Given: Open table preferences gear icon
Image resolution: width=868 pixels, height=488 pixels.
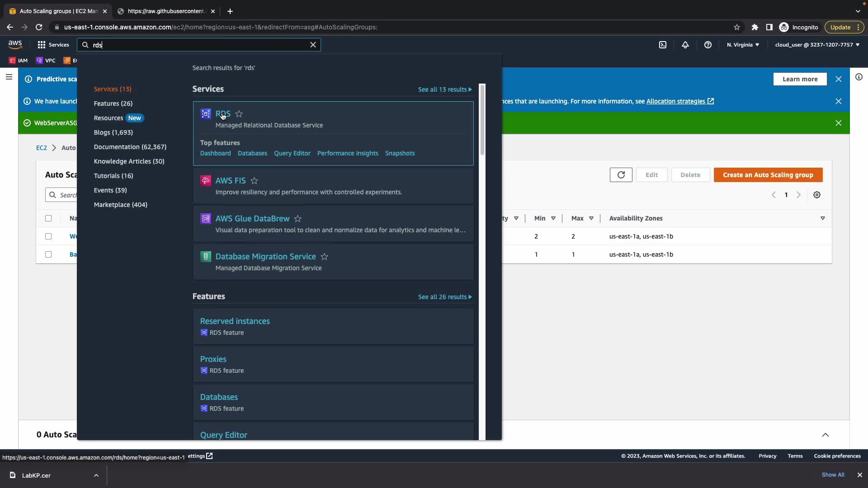Looking at the screenshot, I should (x=817, y=195).
